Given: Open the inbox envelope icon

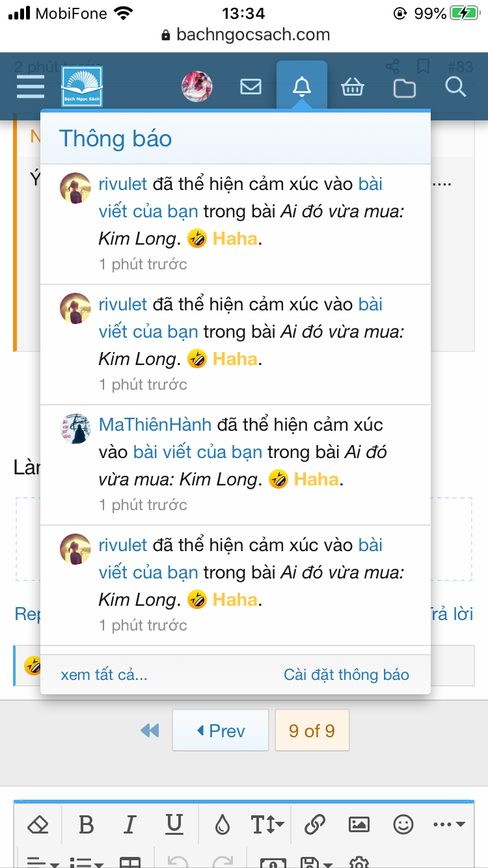Looking at the screenshot, I should (x=251, y=85).
